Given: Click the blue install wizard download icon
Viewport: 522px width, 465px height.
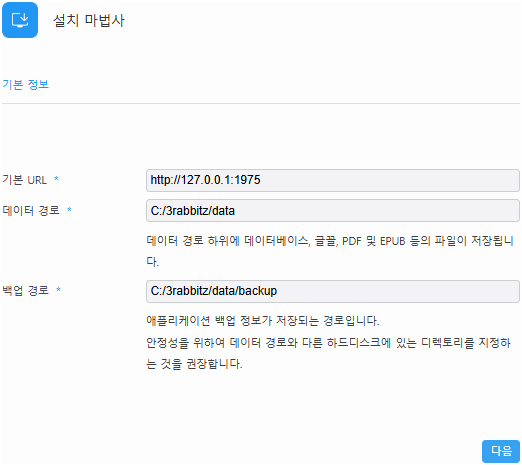Looking at the screenshot, I should tap(20, 20).
